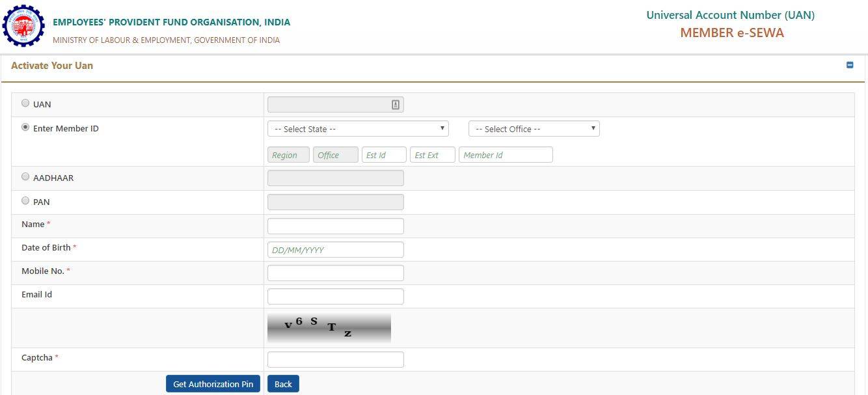Viewport: 868px width, 395px height.
Task: Click the Est Id input field
Action: (384, 155)
